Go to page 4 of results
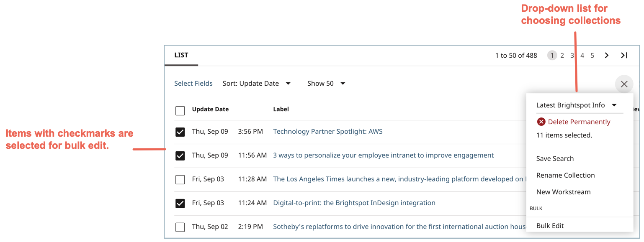The width and height of the screenshot is (644, 242). coord(582,55)
